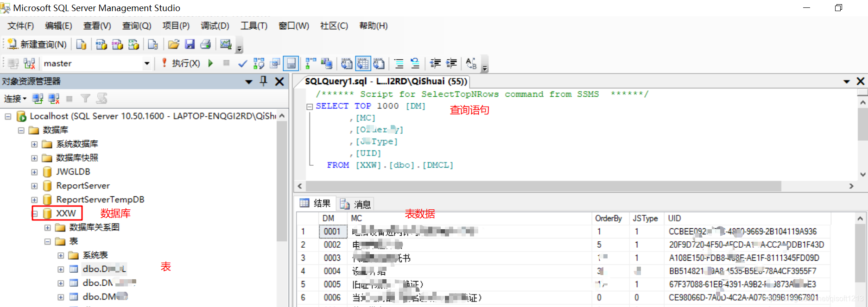
Task: Click the query editor horizontal scrollbar
Action: click(x=543, y=186)
